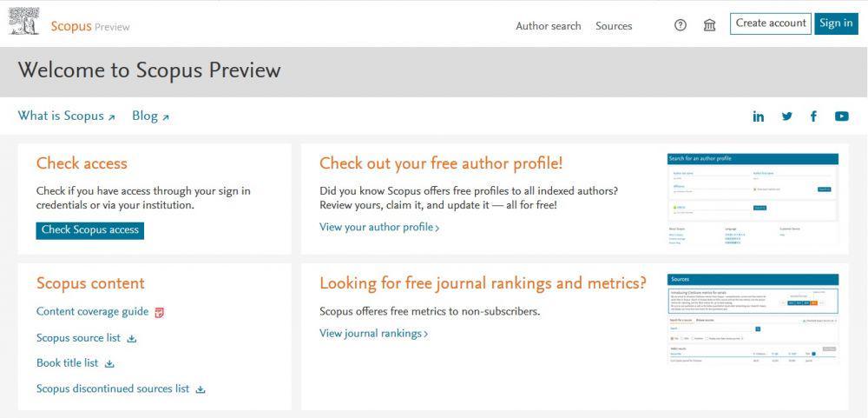Open Sources in top navigation

coord(614,26)
